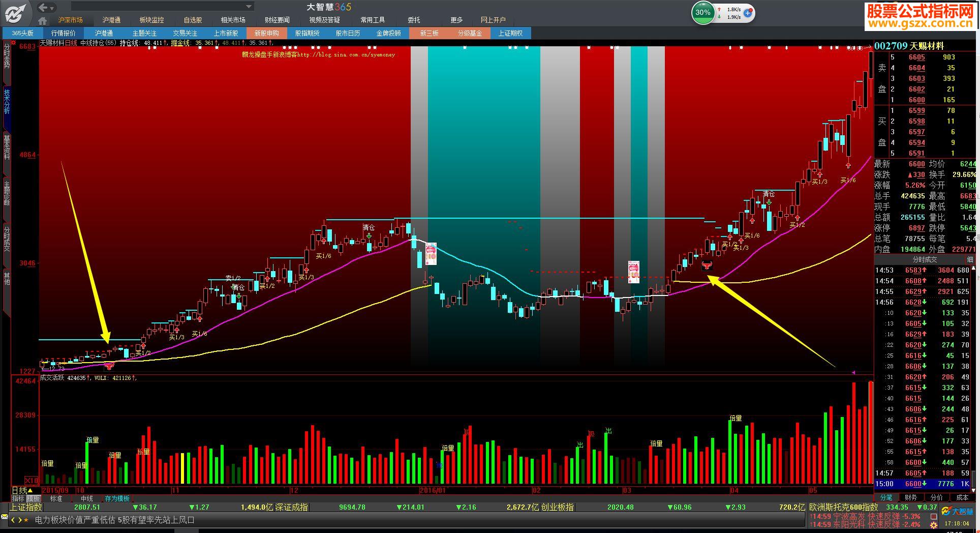Select the 指标 button below the chart
The height and width of the screenshot is (533, 980).
pos(18,499)
